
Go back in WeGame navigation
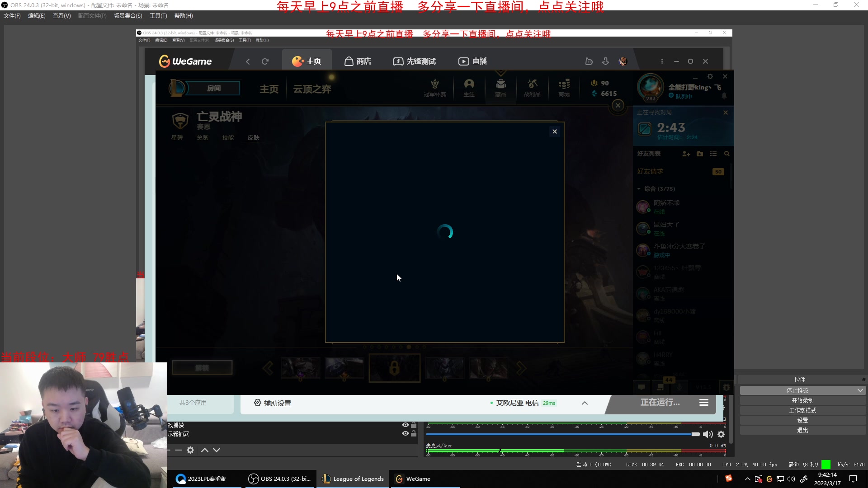pos(248,61)
